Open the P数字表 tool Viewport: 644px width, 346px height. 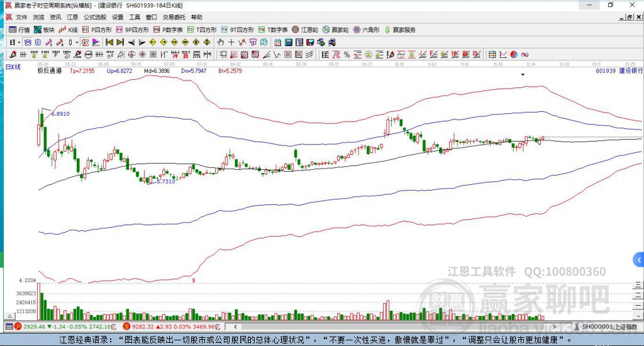tap(168, 30)
